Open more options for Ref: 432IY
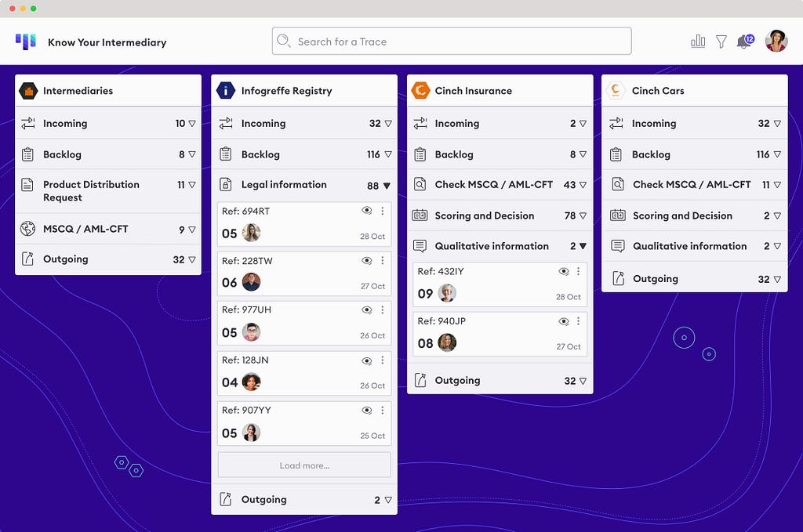The height and width of the screenshot is (532, 803). click(578, 271)
